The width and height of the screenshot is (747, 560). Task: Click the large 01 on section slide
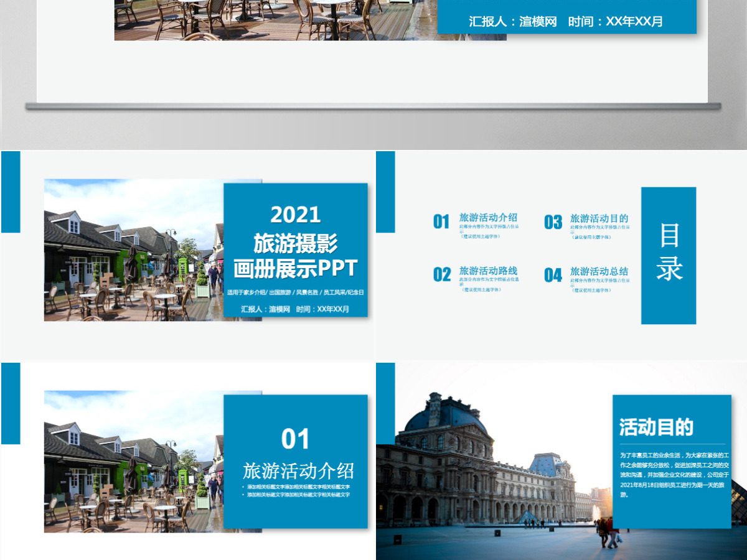tap(296, 439)
